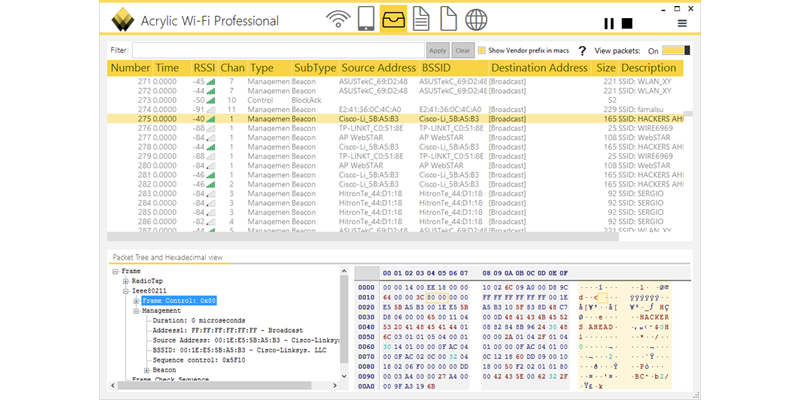The height and width of the screenshot is (400, 800).
Task: Select the highlighted packet viewer icon
Action: coord(394,20)
